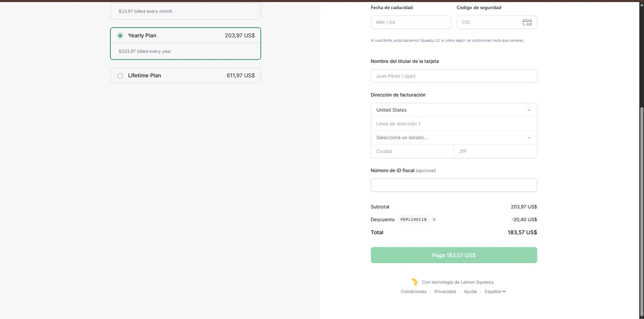Click the Ciudad input field

(412, 151)
